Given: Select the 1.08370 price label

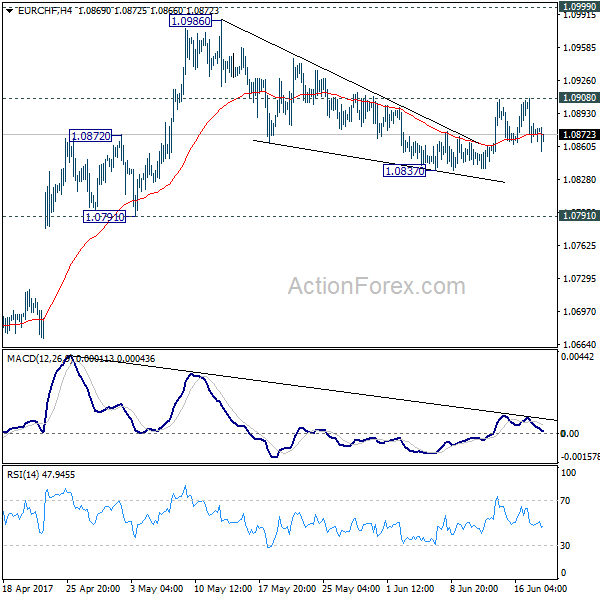Looking at the screenshot, I should 404,171.
